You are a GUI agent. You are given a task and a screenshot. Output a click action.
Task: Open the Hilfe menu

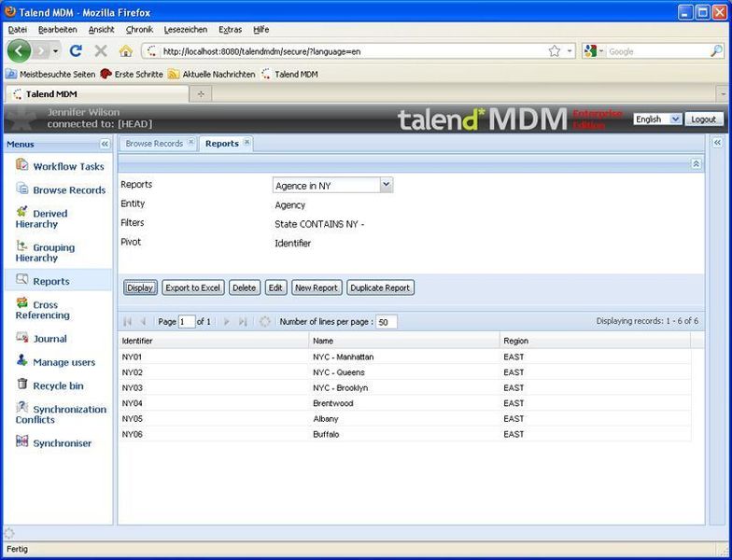[x=261, y=30]
